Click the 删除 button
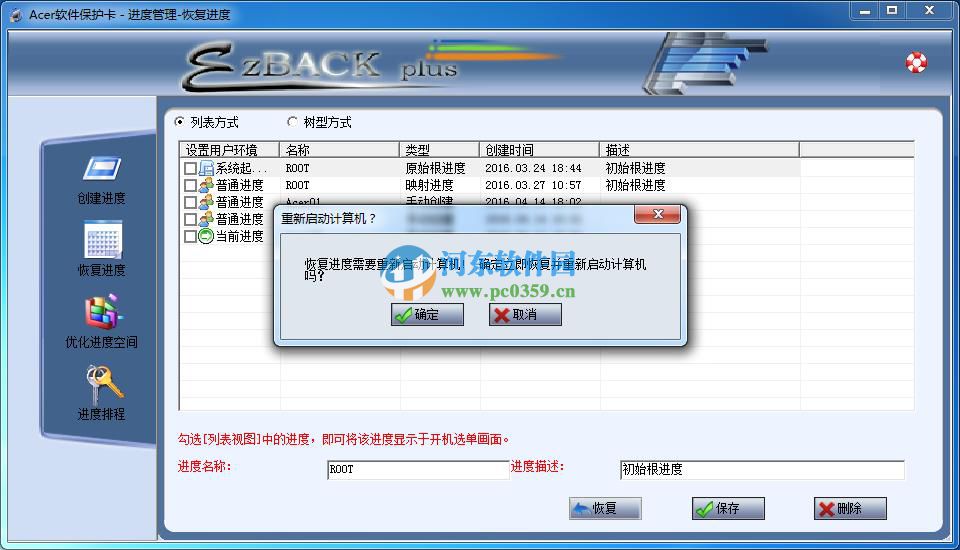This screenshot has height=550, width=960. (x=850, y=508)
